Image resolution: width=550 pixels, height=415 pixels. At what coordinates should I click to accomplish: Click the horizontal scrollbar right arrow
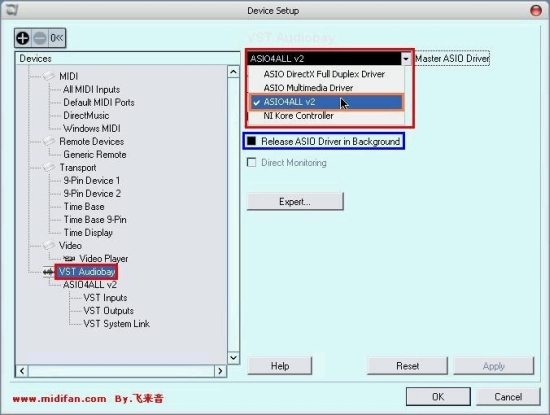pyautogui.click(x=220, y=371)
